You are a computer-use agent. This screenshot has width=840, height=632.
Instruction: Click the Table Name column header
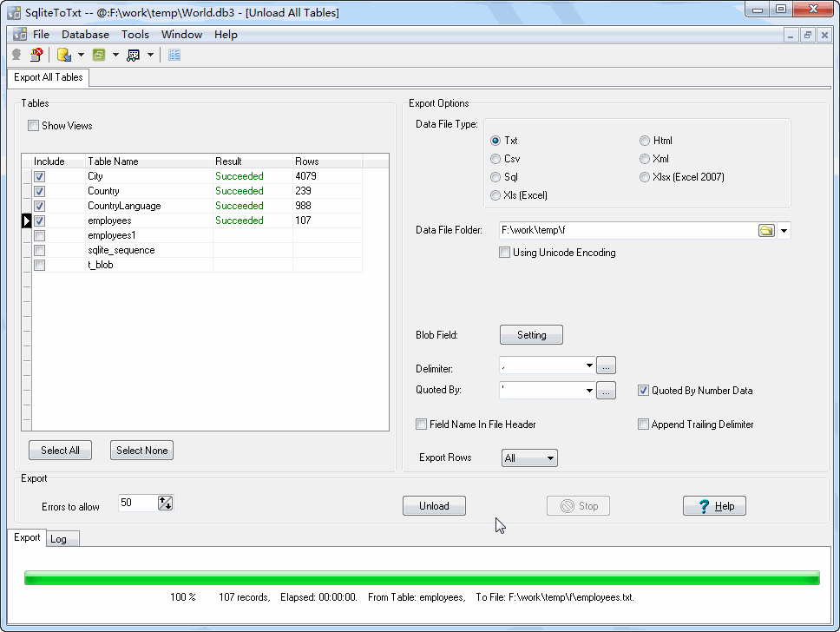click(x=149, y=161)
